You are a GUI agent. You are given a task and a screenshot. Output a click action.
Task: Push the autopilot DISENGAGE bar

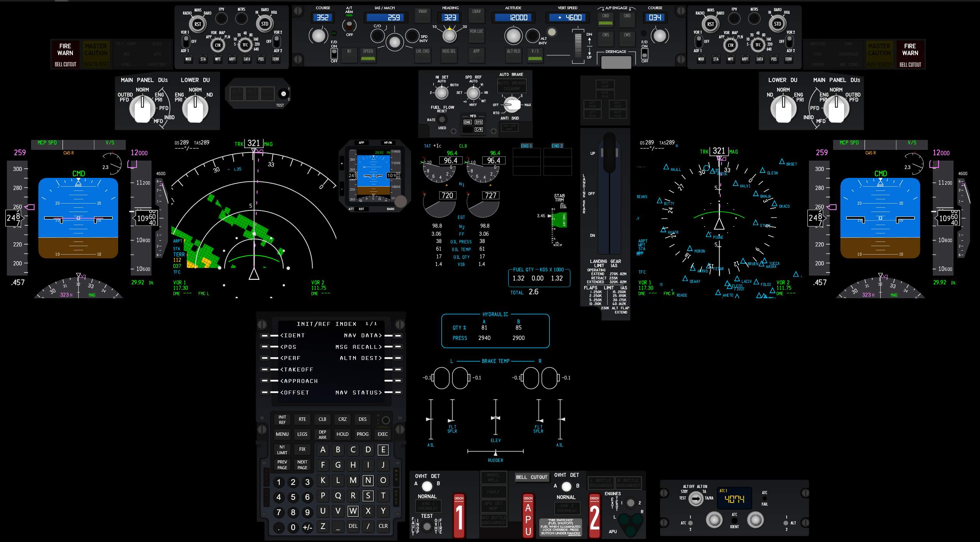(x=616, y=61)
